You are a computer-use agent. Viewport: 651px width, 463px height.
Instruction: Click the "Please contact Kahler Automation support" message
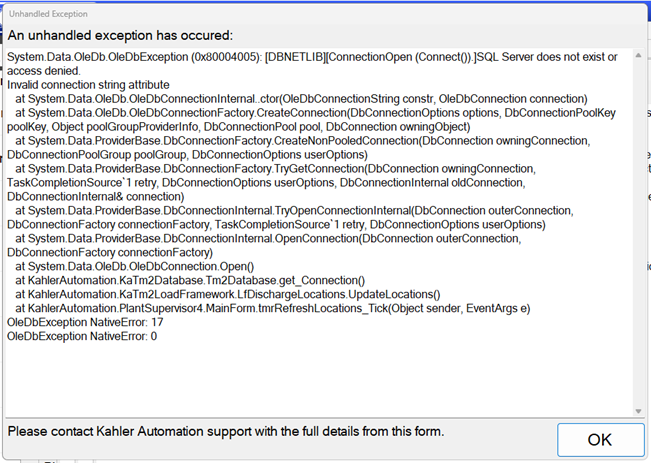coord(225,431)
